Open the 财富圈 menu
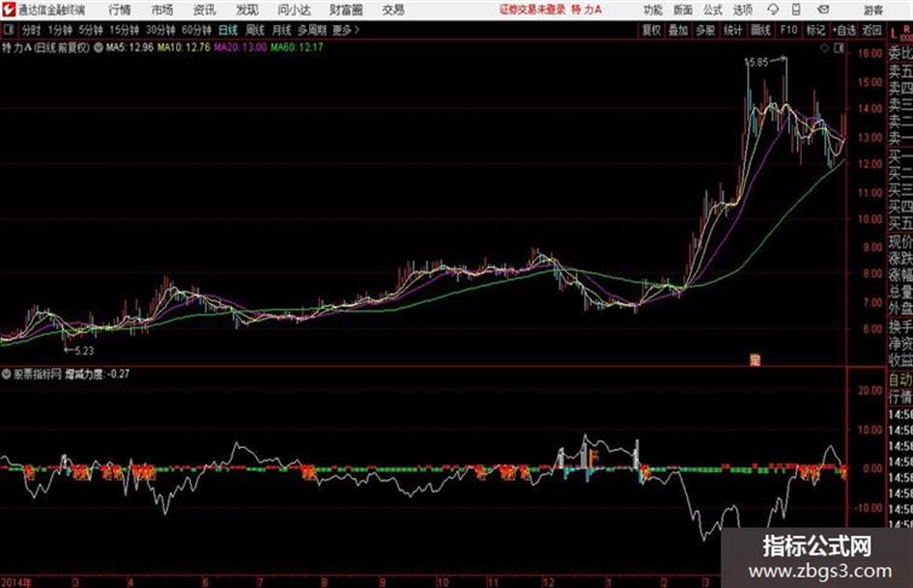The image size is (913, 588). (x=346, y=10)
